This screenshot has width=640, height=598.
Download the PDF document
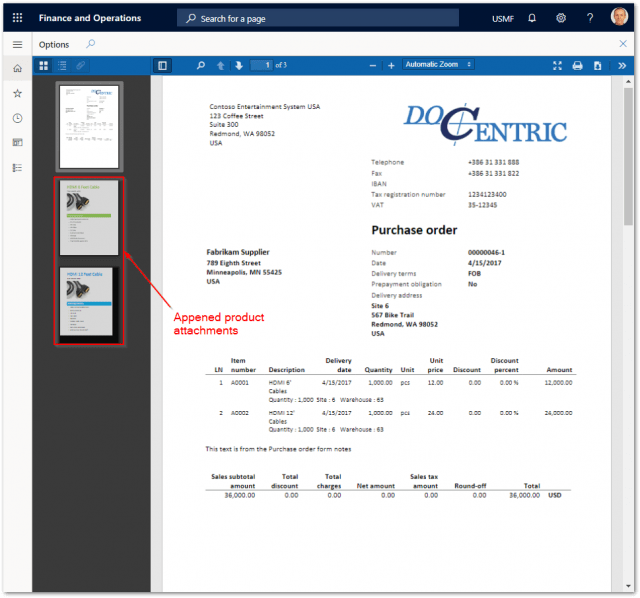pyautogui.click(x=597, y=65)
